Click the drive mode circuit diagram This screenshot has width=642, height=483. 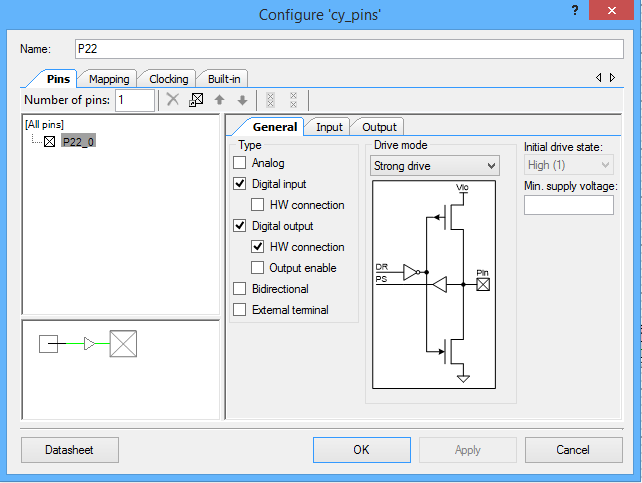click(x=434, y=284)
